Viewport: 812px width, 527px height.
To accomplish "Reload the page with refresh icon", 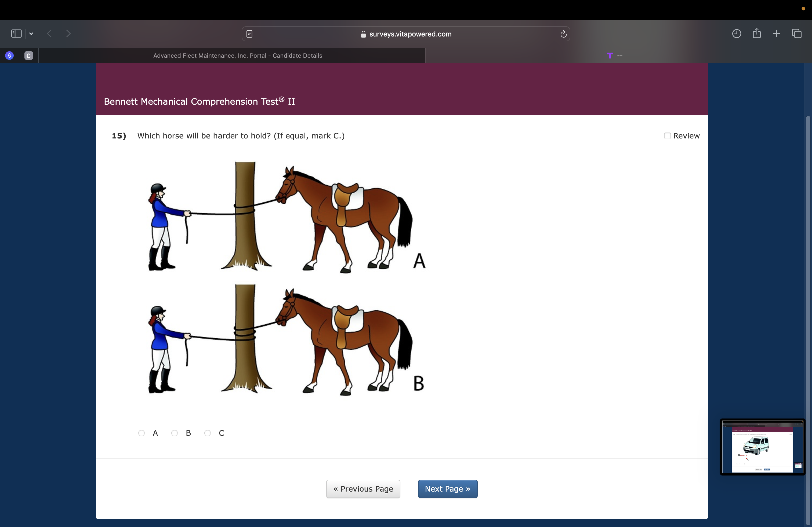I will pyautogui.click(x=563, y=34).
